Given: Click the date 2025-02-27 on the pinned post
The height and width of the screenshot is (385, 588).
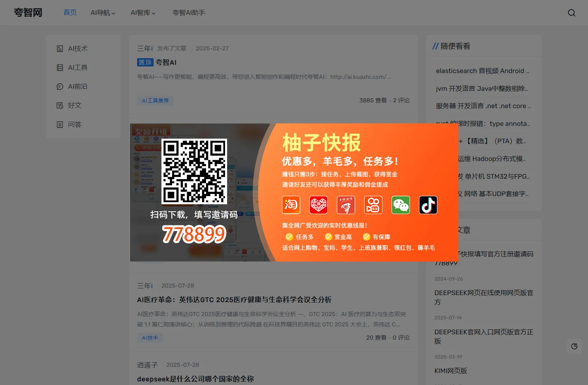Looking at the screenshot, I should [x=212, y=48].
